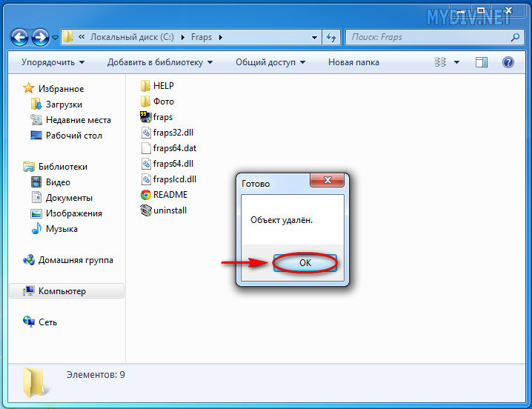This screenshot has height=409, width=532.
Task: Click the Объект удалён. message text
Action: (x=282, y=220)
